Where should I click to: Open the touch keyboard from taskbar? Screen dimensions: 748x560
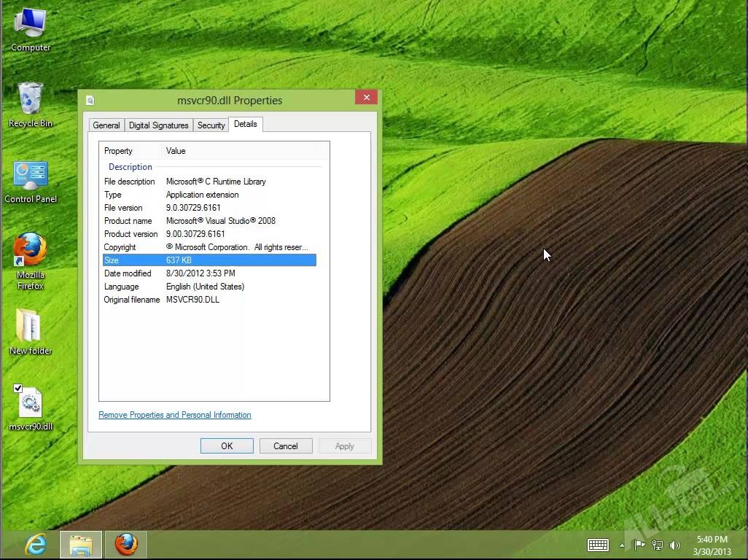598,545
